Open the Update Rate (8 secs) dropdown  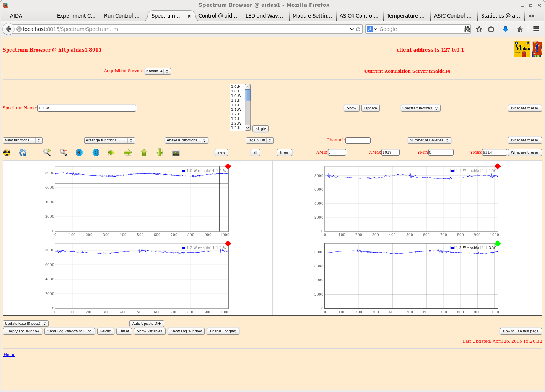tap(26, 324)
